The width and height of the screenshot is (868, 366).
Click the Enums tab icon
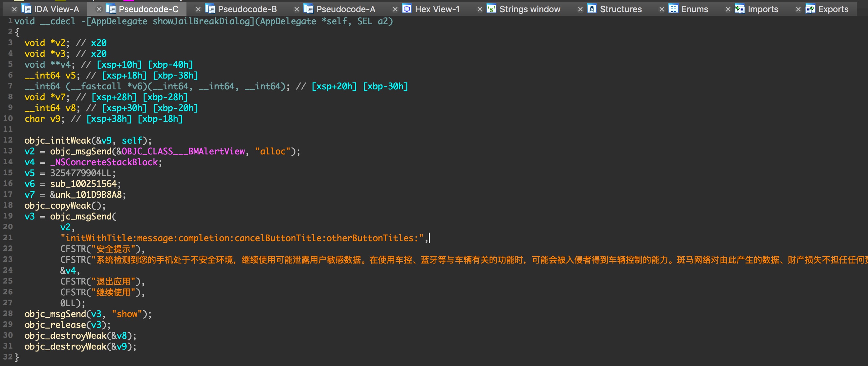point(673,9)
